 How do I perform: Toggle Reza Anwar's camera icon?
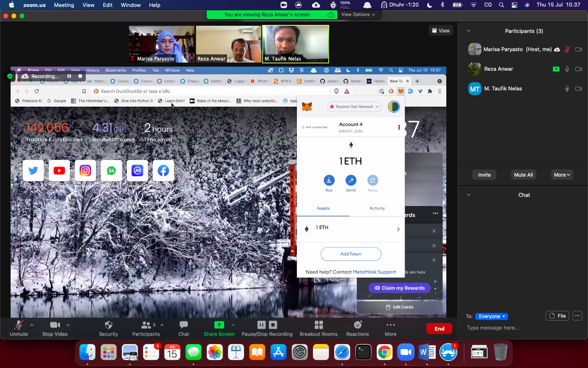[x=579, y=69]
